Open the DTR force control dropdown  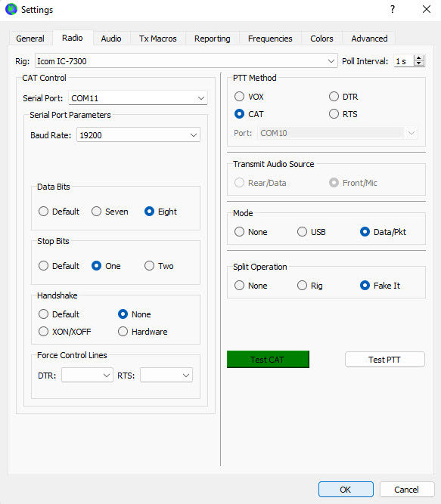[x=87, y=375]
